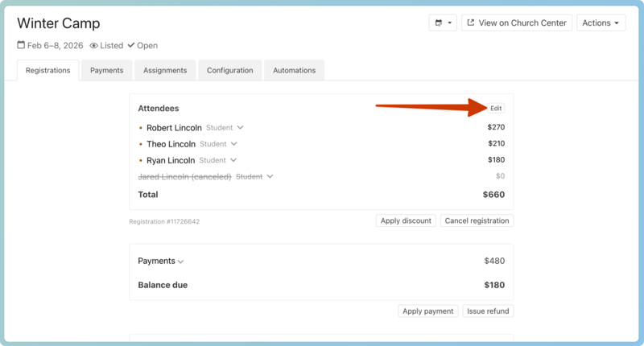Click the orange dot beside Robert Lincoln
The height and width of the screenshot is (346, 644).
pyautogui.click(x=141, y=128)
